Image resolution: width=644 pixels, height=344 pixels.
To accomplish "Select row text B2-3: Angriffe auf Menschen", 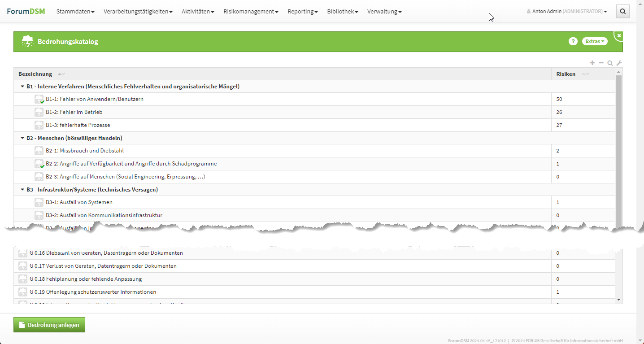I will [x=126, y=177].
